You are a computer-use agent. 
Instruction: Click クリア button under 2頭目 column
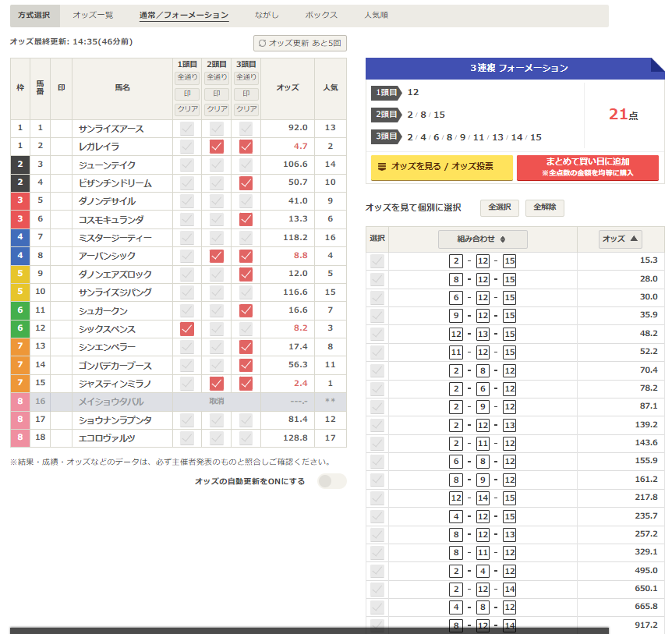click(217, 109)
